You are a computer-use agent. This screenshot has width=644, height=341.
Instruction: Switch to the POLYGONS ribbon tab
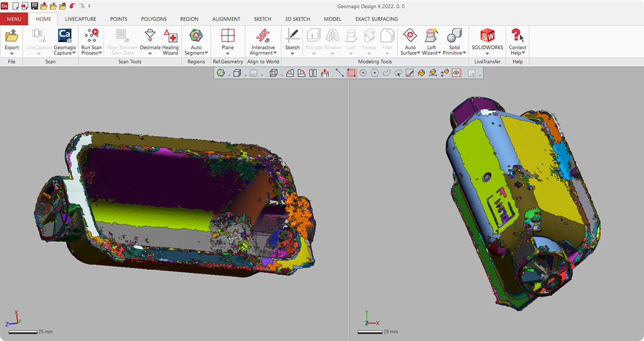[153, 19]
